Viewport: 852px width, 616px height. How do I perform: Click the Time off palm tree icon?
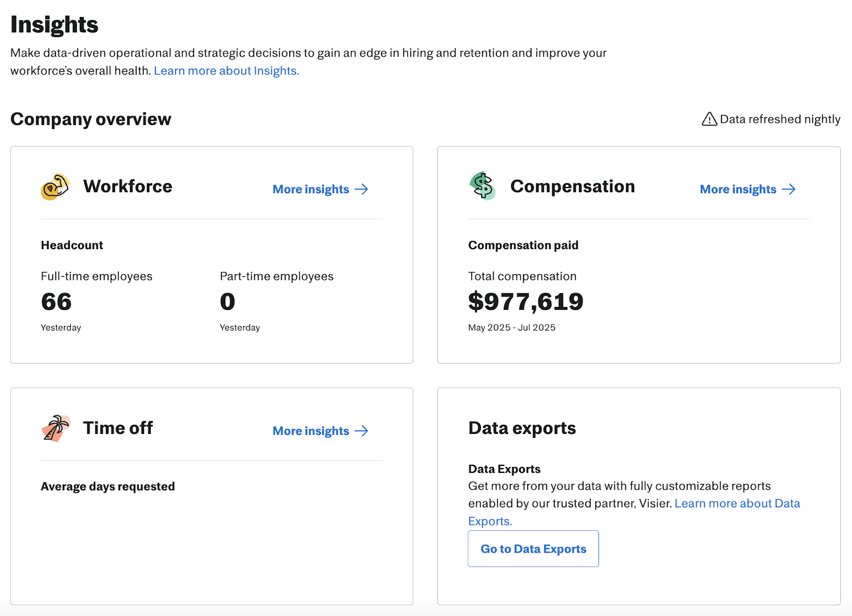pyautogui.click(x=56, y=428)
